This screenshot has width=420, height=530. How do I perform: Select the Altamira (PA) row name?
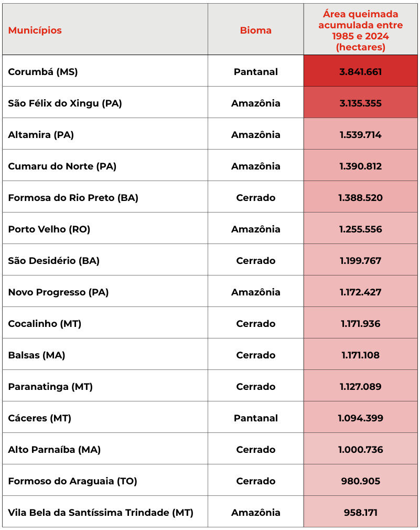point(41,135)
